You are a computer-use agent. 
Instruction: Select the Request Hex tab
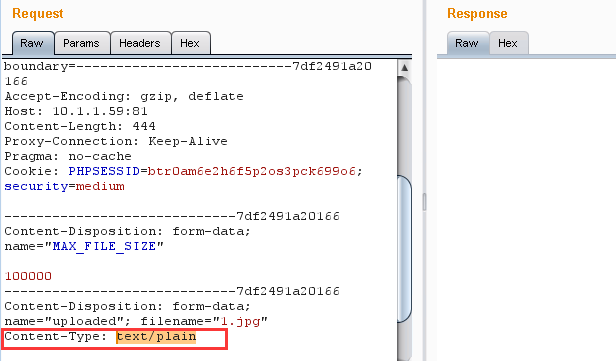pyautogui.click(x=190, y=43)
